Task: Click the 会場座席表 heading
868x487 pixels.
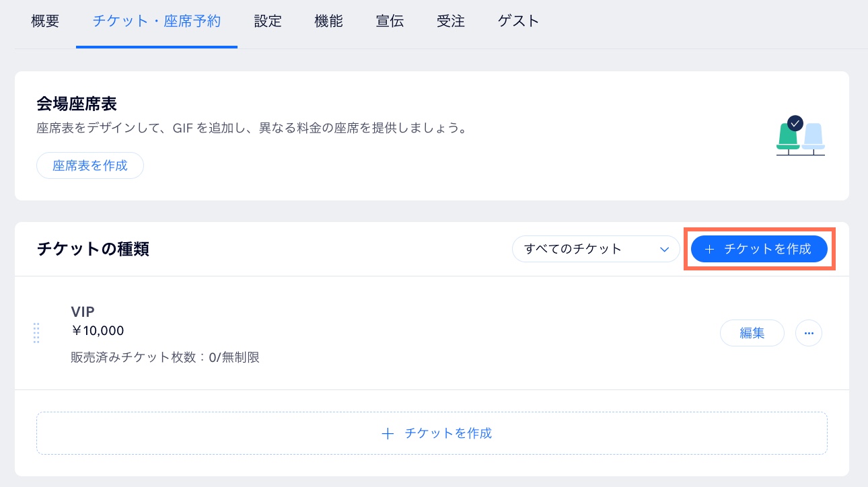Action: (x=77, y=104)
